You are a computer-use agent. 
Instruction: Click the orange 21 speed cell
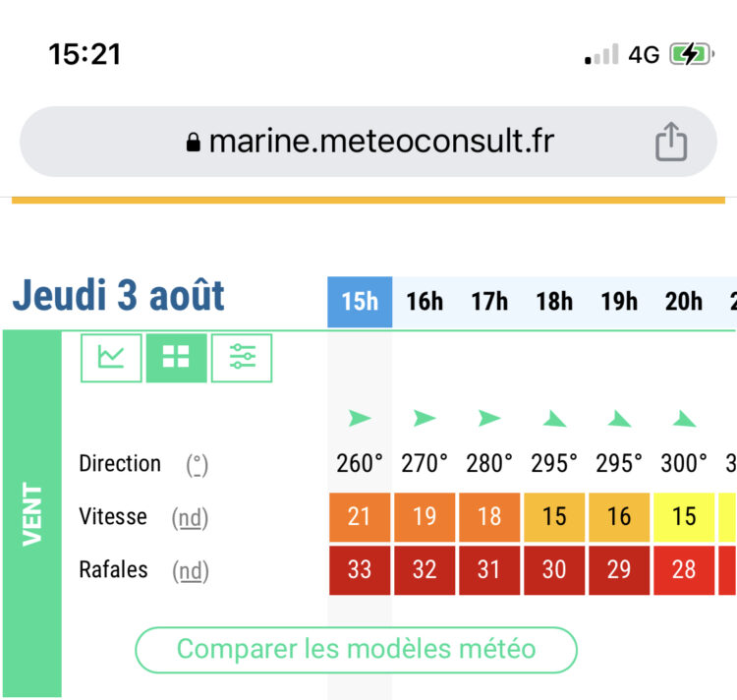360,517
